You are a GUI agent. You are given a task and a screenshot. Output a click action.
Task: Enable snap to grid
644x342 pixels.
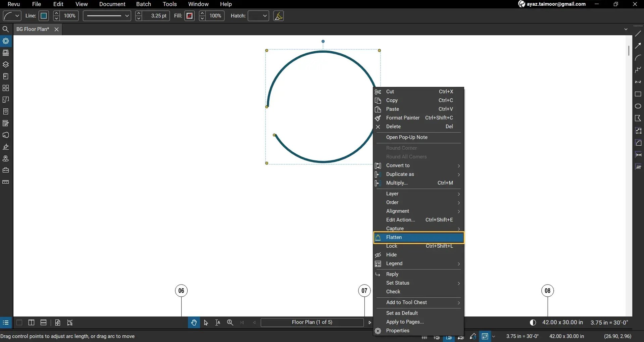pyautogui.click(x=437, y=337)
